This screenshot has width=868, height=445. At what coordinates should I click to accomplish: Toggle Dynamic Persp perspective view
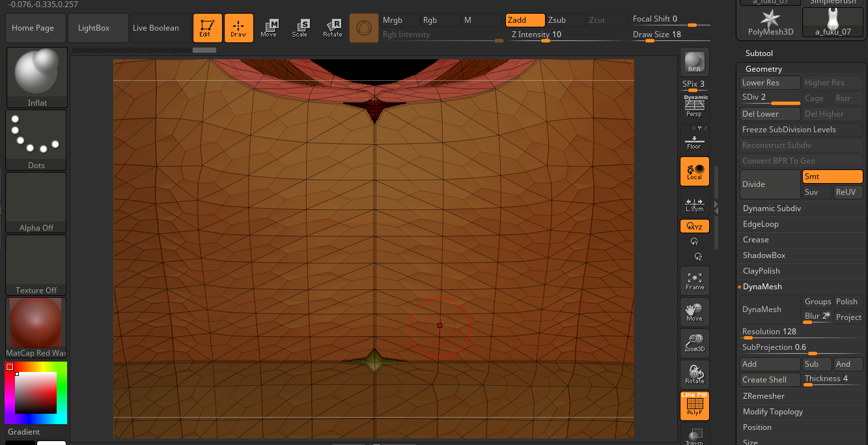click(x=695, y=106)
